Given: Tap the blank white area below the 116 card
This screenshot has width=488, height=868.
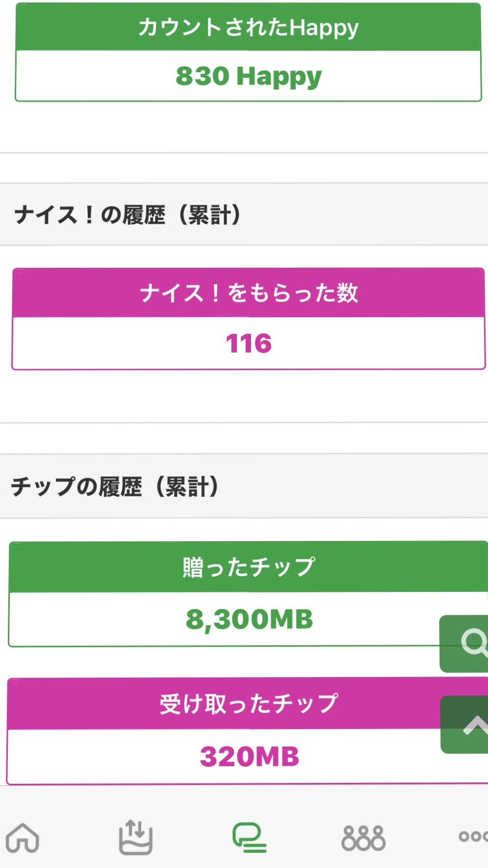Looking at the screenshot, I should pos(244,396).
